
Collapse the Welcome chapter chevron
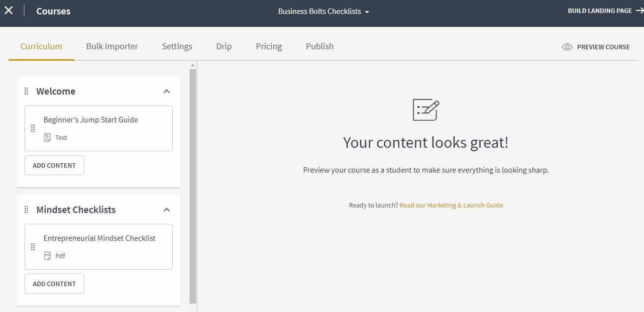(167, 91)
